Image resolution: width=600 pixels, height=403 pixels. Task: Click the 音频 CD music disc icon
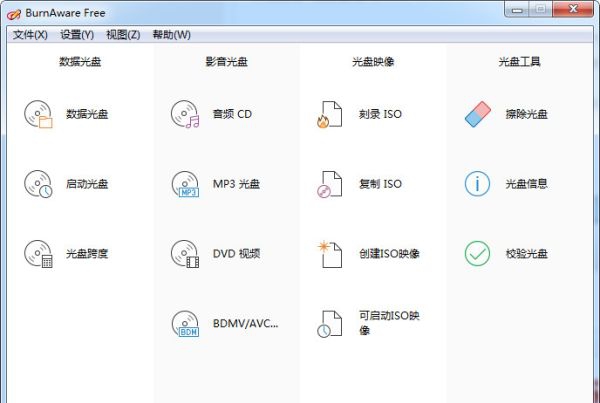(x=185, y=114)
